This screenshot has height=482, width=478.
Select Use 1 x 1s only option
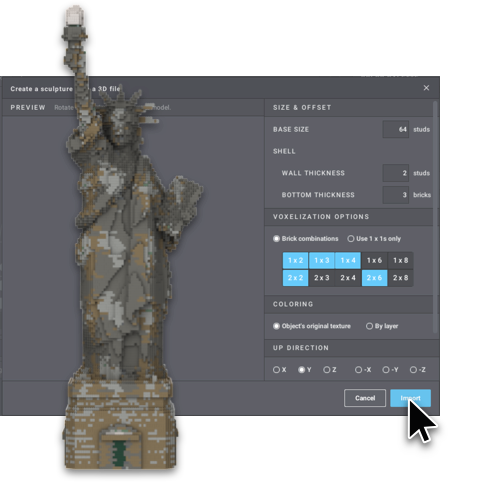(x=374, y=239)
